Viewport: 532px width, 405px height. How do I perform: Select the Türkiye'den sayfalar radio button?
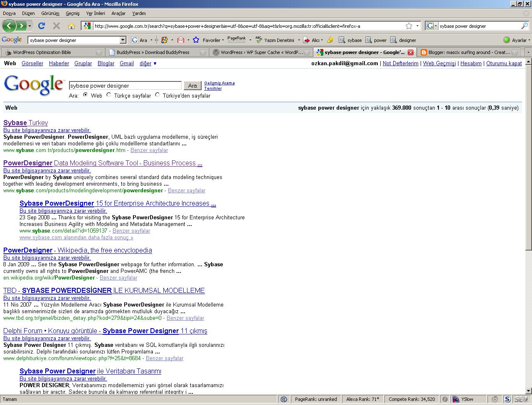(x=157, y=95)
